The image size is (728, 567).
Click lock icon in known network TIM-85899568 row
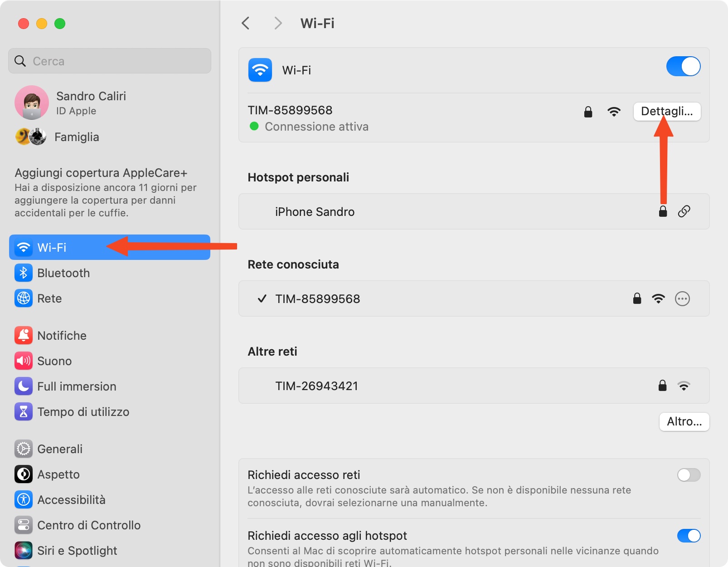[x=637, y=298]
